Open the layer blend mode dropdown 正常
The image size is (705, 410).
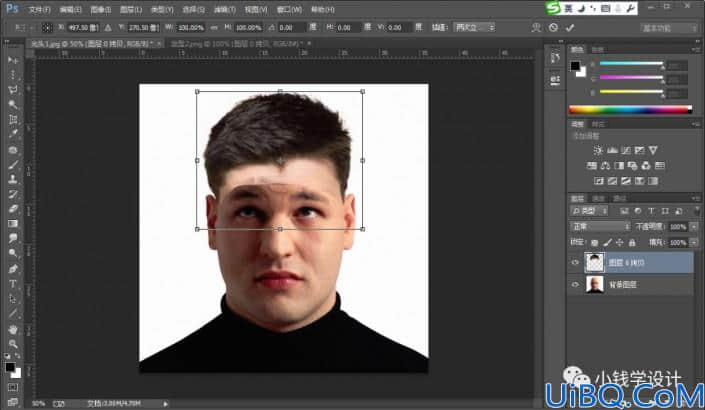point(600,227)
